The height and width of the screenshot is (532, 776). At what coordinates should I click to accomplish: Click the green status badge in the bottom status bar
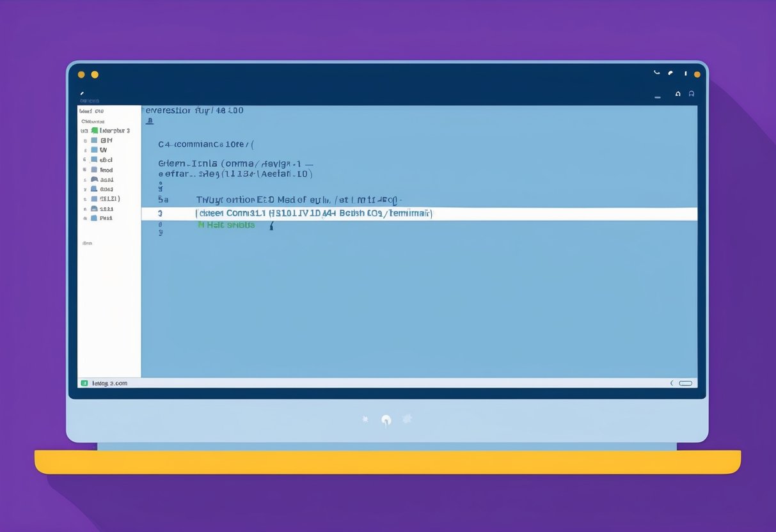point(85,382)
